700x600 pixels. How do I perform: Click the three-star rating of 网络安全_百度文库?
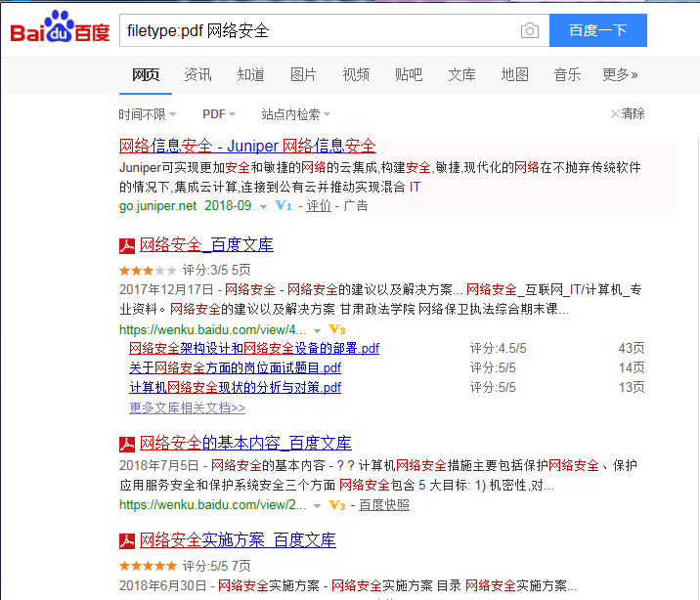point(148,271)
